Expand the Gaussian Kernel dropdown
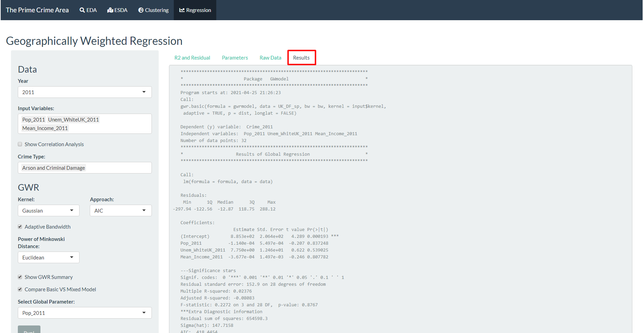This screenshot has height=333, width=644. [x=48, y=210]
